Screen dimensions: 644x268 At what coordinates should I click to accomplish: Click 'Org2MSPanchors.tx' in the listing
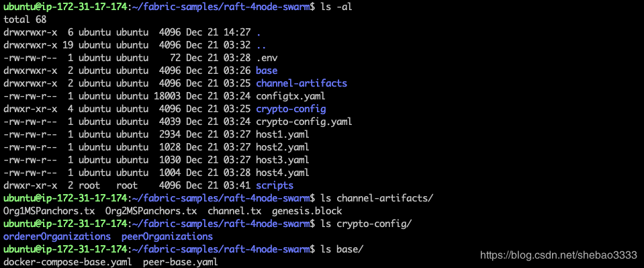click(x=151, y=212)
